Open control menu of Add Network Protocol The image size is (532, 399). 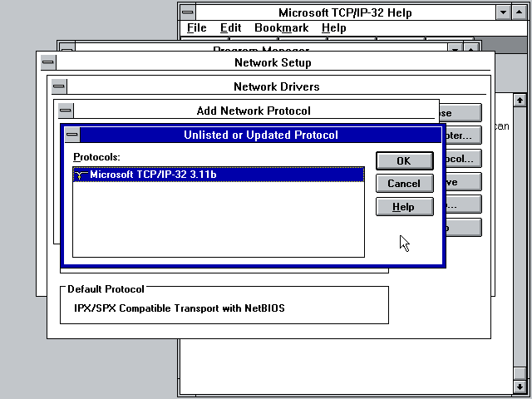pyautogui.click(x=66, y=111)
